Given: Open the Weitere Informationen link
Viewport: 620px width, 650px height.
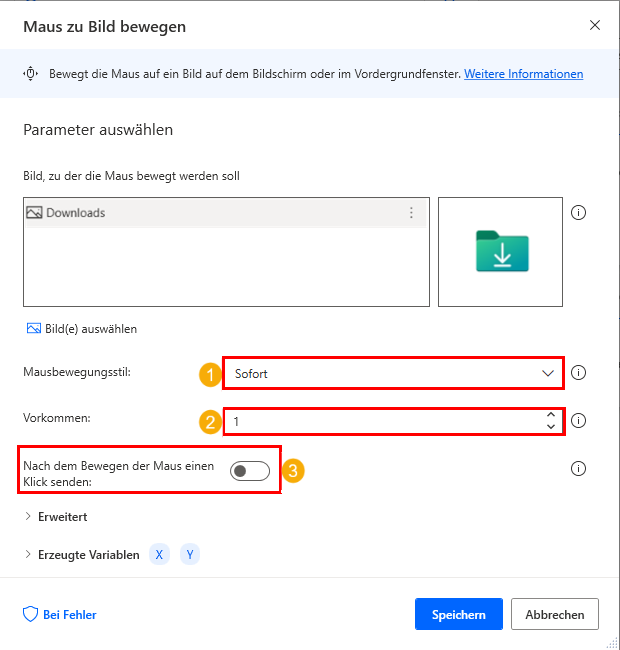Looking at the screenshot, I should [523, 74].
